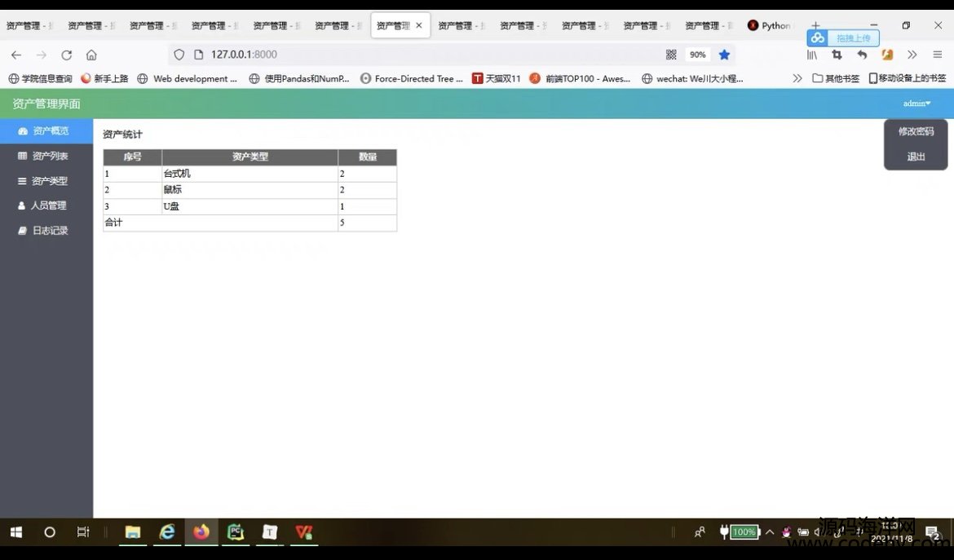Click the People icon in system tray
The height and width of the screenshot is (560, 954).
coord(700,532)
